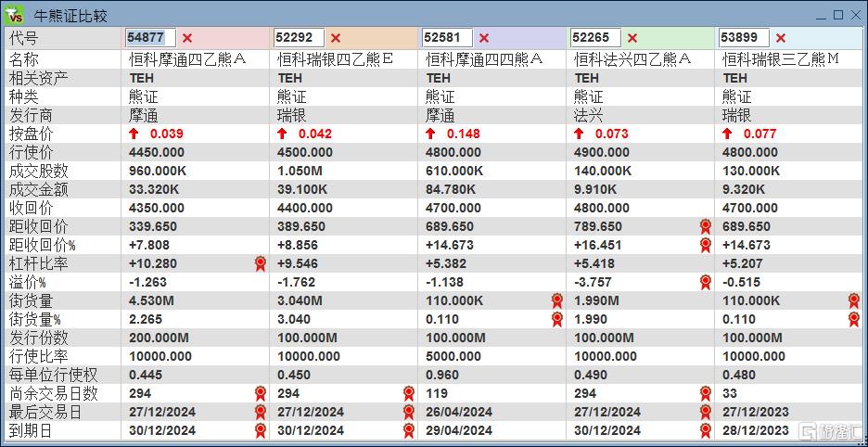868x447 pixels.
Task: Click the medal next to 0.110 in 53899 column
Action: pos(853,319)
